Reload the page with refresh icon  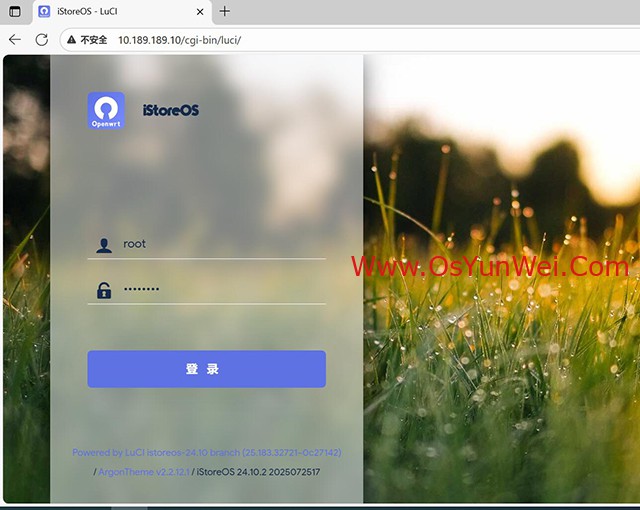coord(42,40)
